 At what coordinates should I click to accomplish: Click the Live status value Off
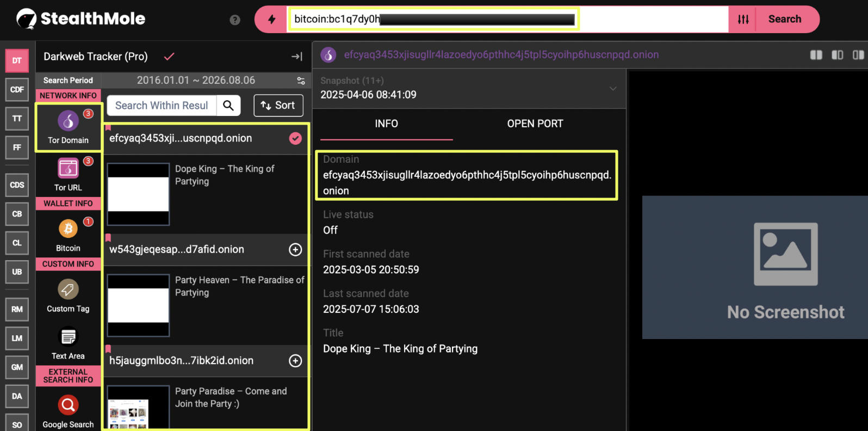(x=330, y=230)
